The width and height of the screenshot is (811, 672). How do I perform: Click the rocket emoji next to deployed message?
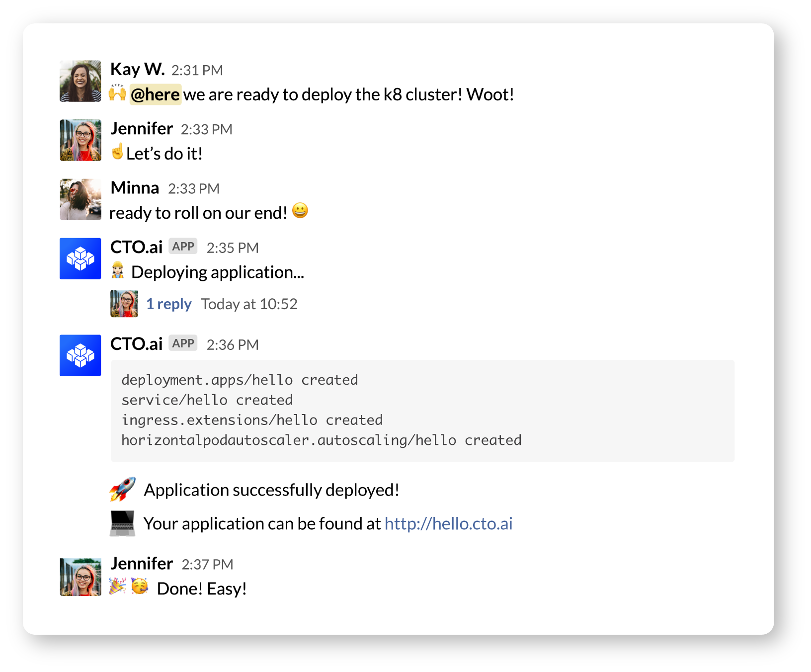pyautogui.click(x=122, y=489)
